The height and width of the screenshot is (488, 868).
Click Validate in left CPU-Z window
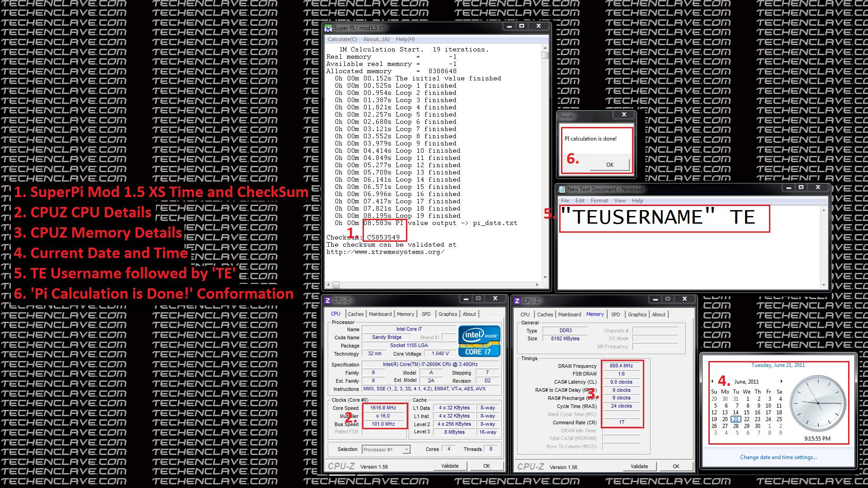click(x=450, y=466)
